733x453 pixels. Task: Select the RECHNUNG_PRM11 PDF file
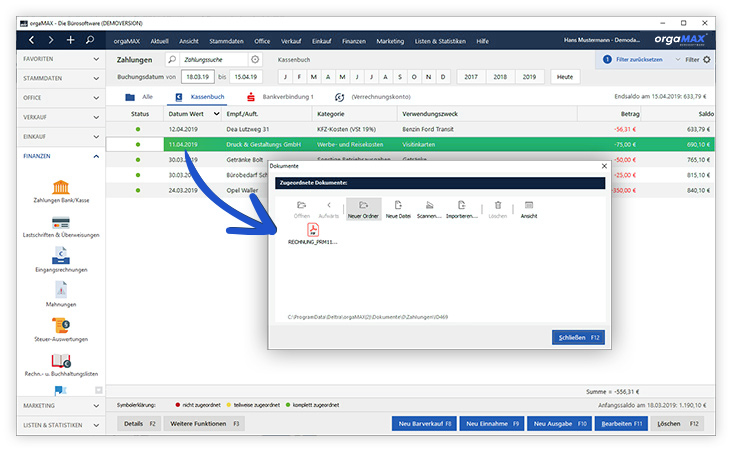pyautogui.click(x=313, y=234)
